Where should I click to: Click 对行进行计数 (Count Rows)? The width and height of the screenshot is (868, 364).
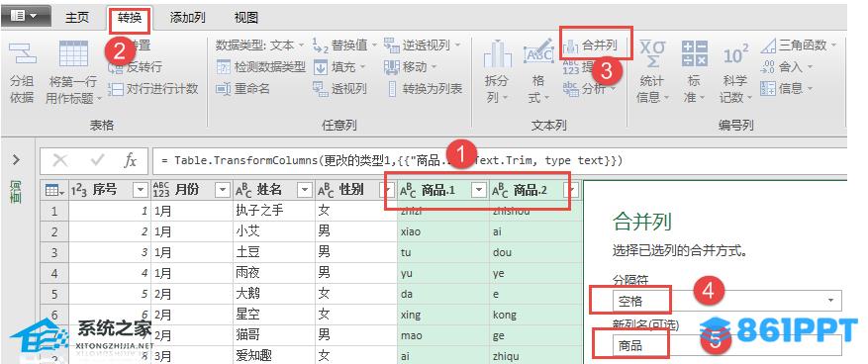(x=153, y=88)
